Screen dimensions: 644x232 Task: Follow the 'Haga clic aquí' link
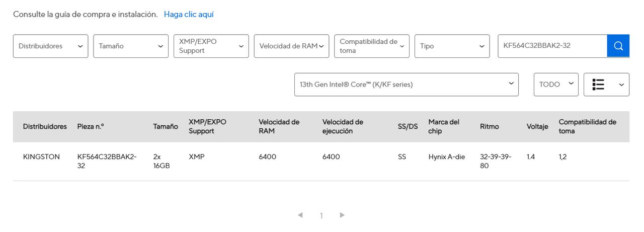coord(189,15)
